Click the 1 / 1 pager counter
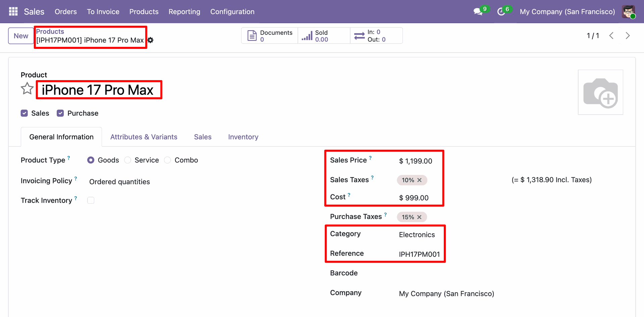The width and height of the screenshot is (644, 317). [x=593, y=36]
